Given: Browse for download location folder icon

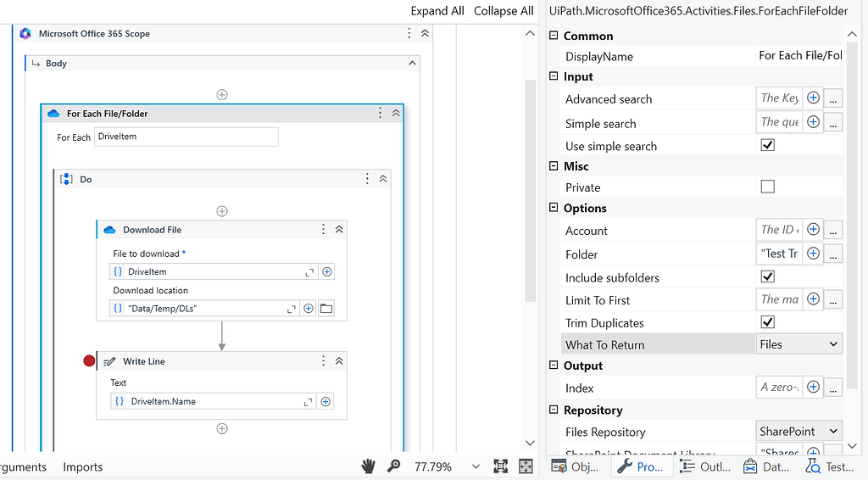Looking at the screenshot, I should [x=326, y=309].
